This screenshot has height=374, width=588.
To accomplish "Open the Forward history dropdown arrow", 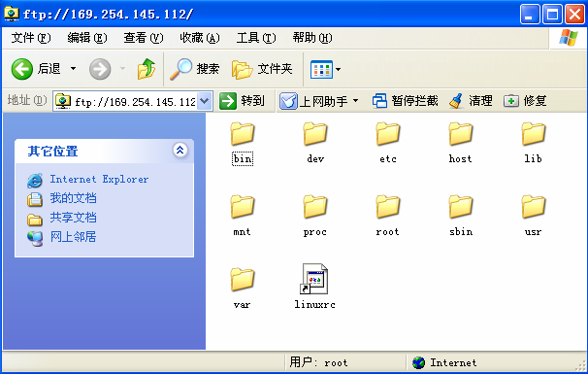I will coord(122,69).
